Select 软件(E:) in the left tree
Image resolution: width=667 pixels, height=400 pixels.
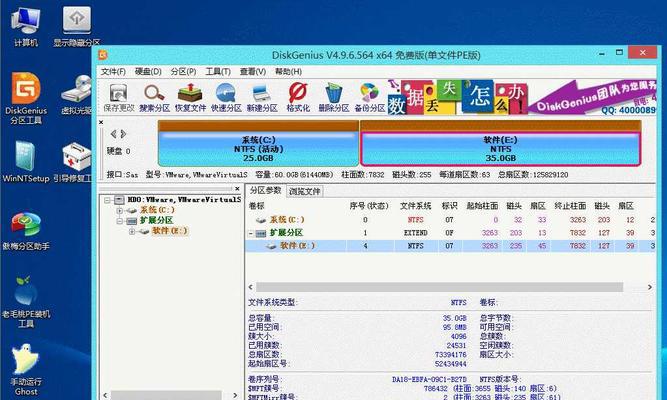click(169, 231)
